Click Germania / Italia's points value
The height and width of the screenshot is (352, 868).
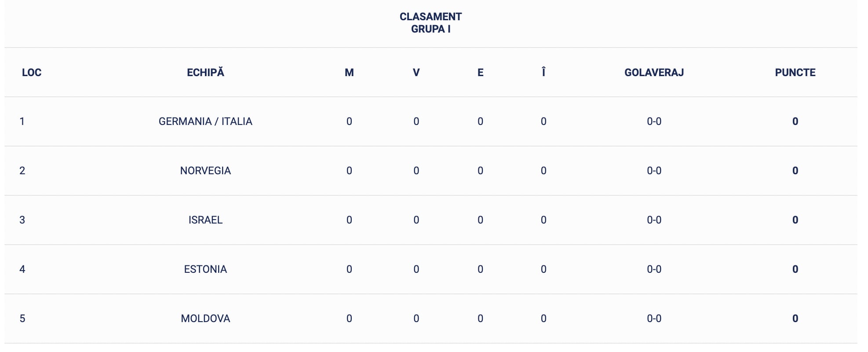pos(795,121)
